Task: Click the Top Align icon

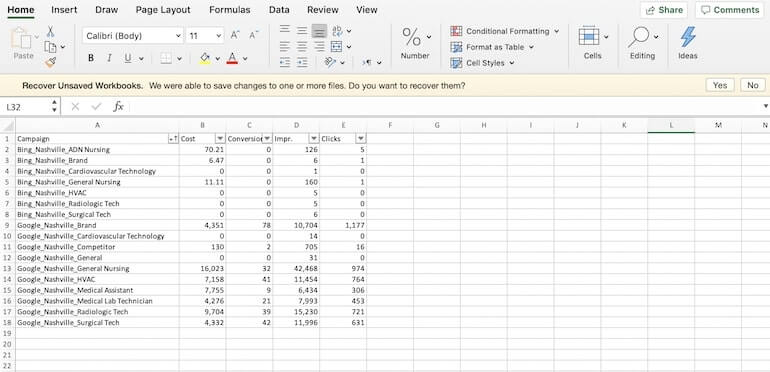Action: coord(285,30)
